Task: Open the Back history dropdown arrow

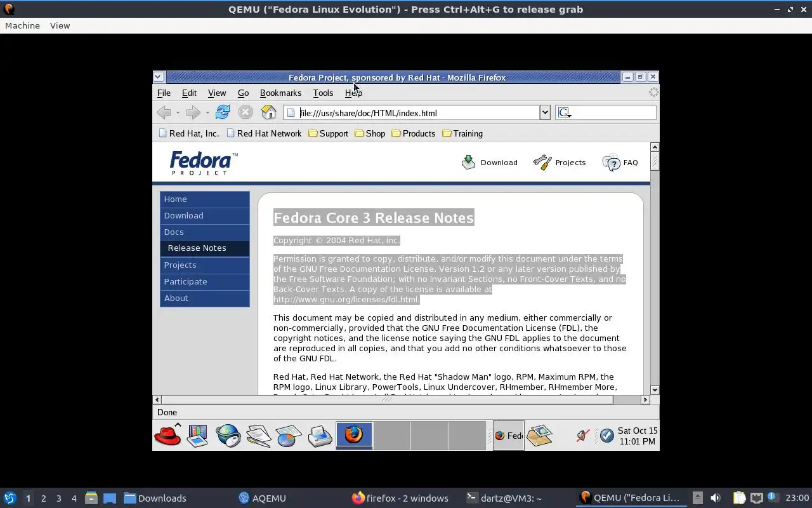Action: 178,113
